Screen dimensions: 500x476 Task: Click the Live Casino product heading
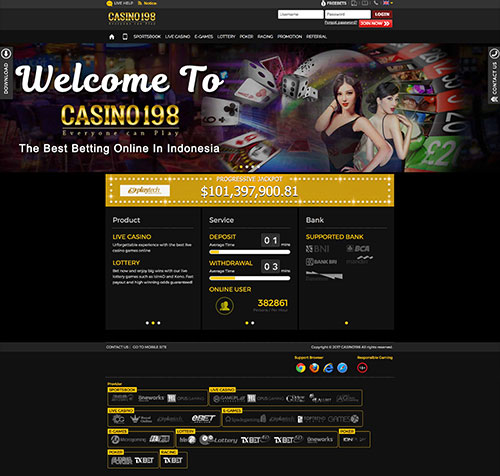[x=132, y=237]
